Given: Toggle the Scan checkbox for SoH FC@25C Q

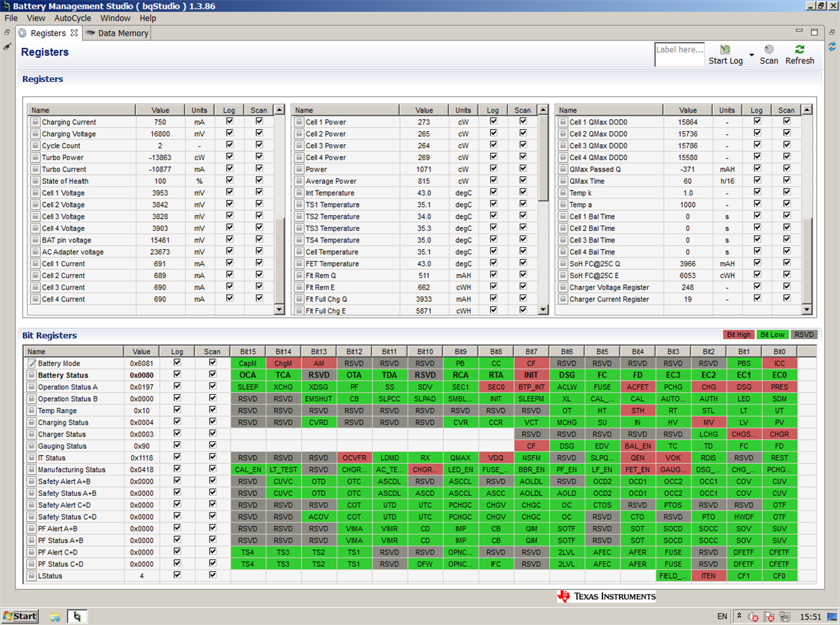Looking at the screenshot, I should 787,262.
